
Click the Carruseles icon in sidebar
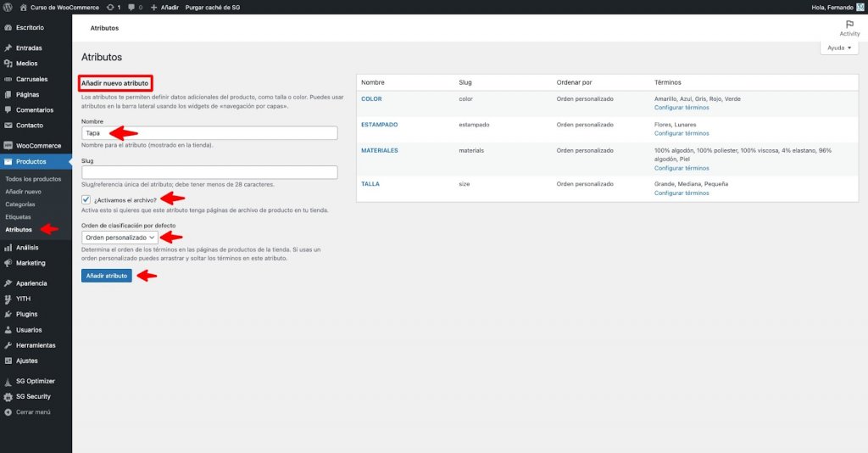[8, 79]
